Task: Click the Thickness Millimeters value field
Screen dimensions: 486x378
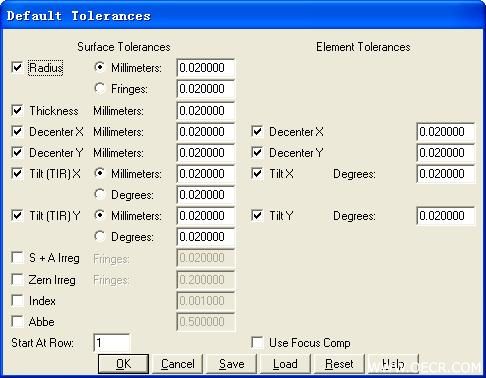Action: click(x=206, y=111)
